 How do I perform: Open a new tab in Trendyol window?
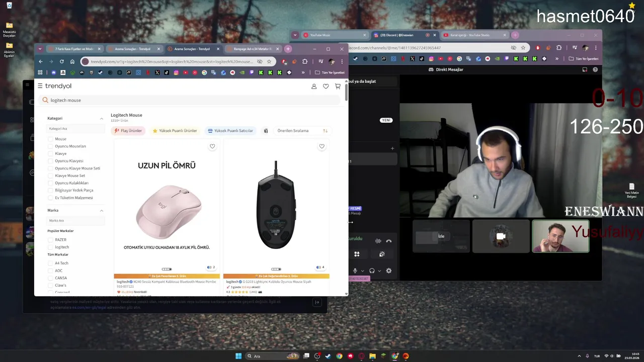coord(288,49)
